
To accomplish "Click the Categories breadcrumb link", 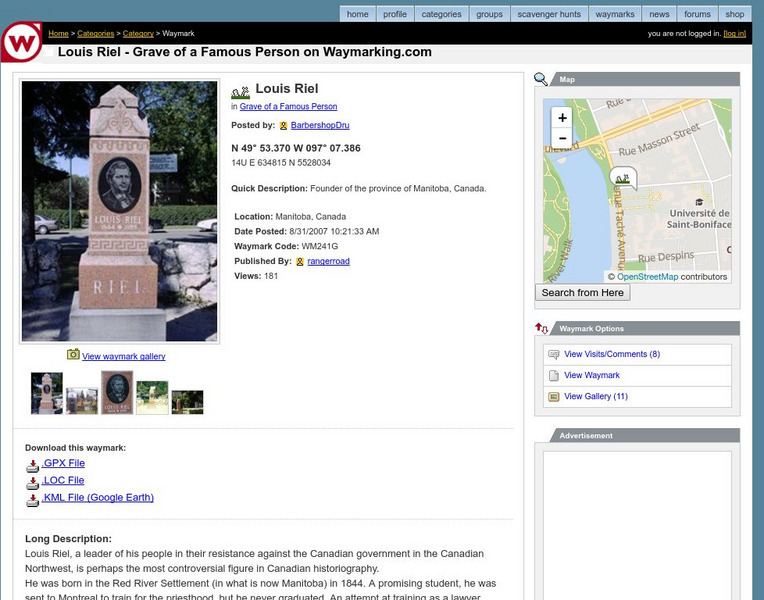I will click(96, 34).
